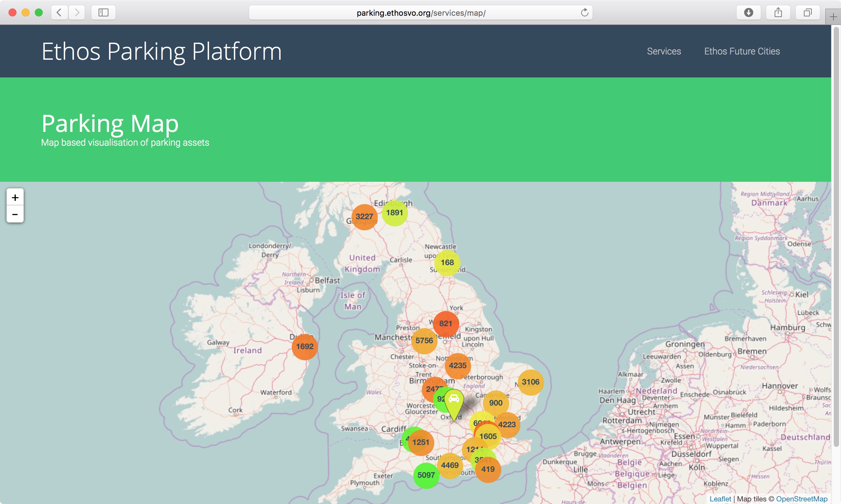Viewport: 841px width, 504px height.
Task: Zoom out on the map
Action: (x=15, y=214)
